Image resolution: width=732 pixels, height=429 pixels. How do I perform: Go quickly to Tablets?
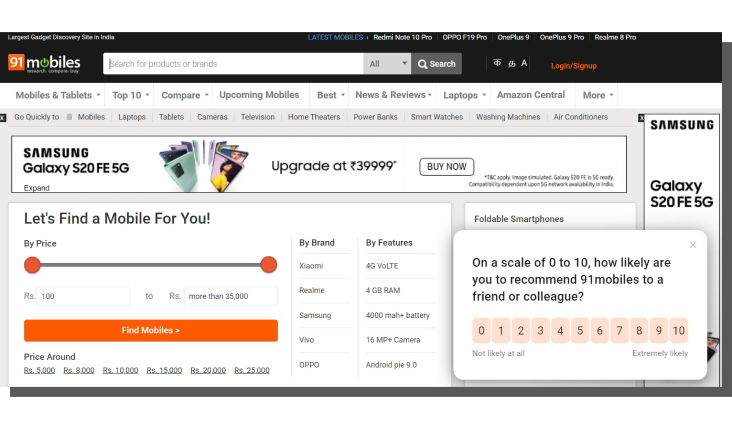tap(171, 117)
